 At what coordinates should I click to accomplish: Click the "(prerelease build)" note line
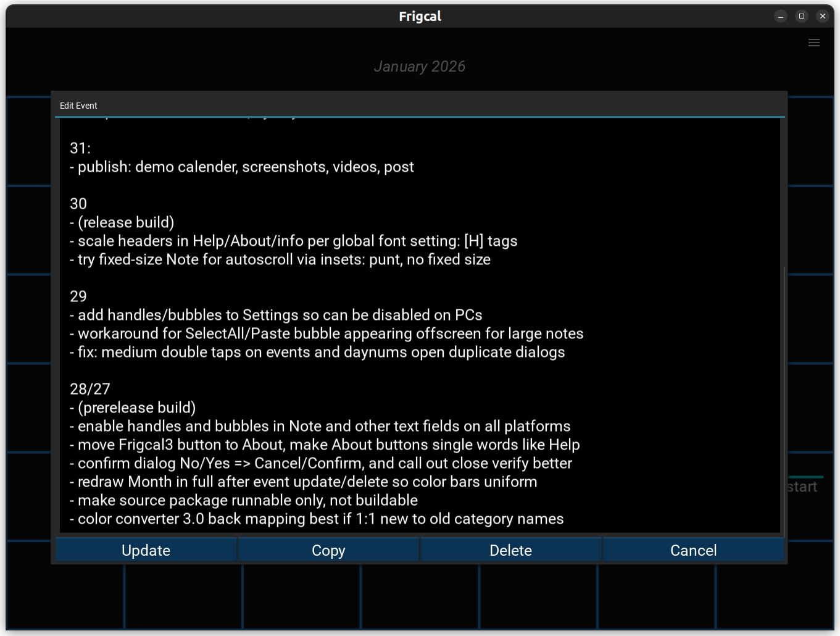pyautogui.click(x=136, y=408)
